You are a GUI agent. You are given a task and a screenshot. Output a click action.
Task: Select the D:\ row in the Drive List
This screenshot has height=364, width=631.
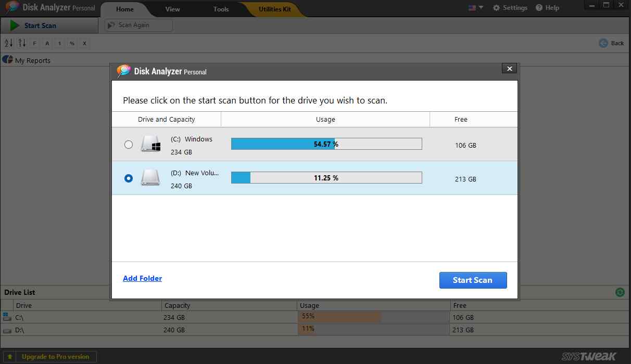pos(78,330)
